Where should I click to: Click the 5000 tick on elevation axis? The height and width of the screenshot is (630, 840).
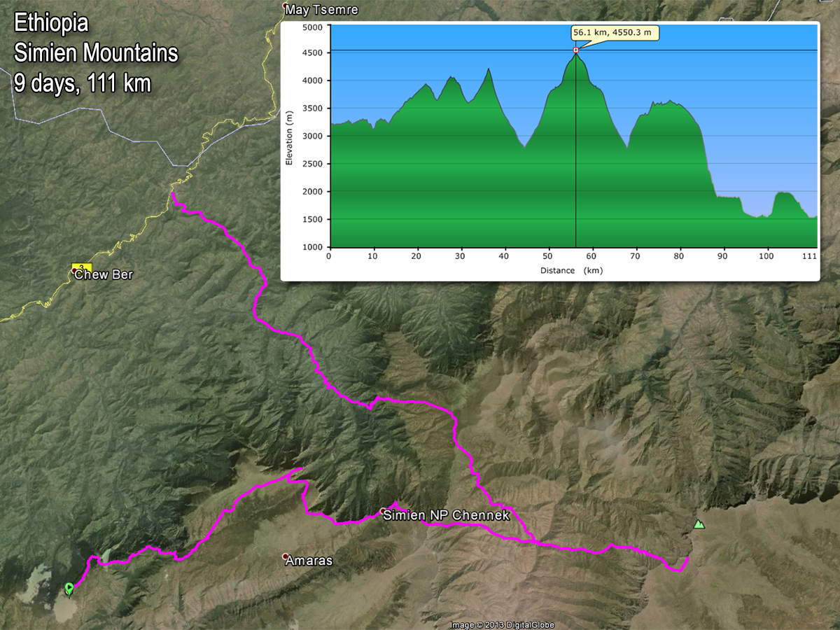pos(313,27)
